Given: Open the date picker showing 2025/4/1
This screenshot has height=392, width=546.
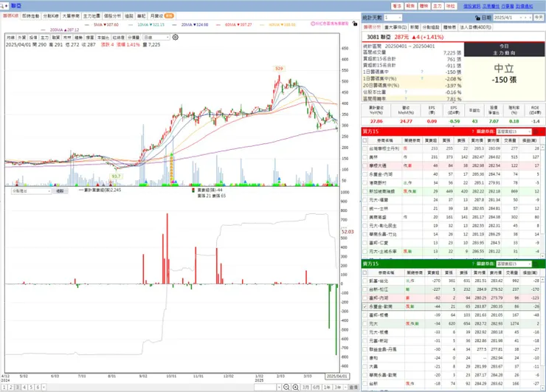Looking at the screenshot, I should pyautogui.click(x=513, y=18).
